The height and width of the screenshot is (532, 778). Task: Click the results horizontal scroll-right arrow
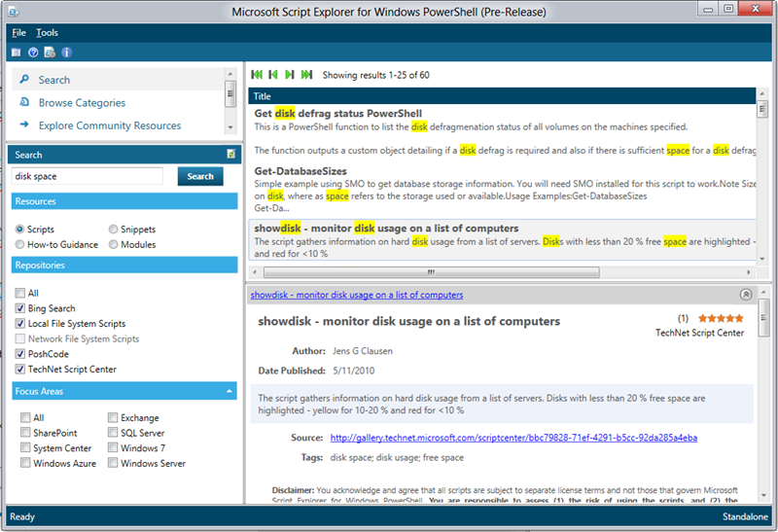749,272
